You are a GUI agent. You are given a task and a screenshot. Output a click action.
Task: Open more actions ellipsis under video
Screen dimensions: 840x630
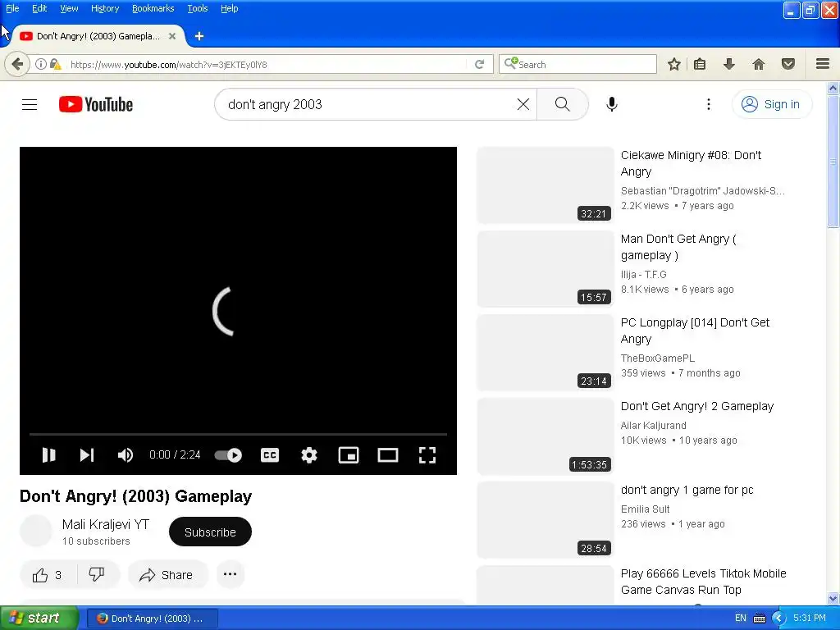pyautogui.click(x=231, y=574)
